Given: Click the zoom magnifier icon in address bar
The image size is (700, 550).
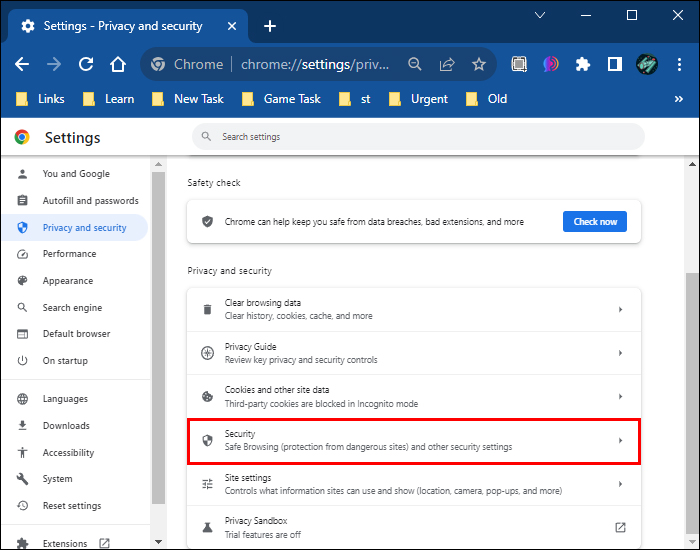Looking at the screenshot, I should [415, 64].
